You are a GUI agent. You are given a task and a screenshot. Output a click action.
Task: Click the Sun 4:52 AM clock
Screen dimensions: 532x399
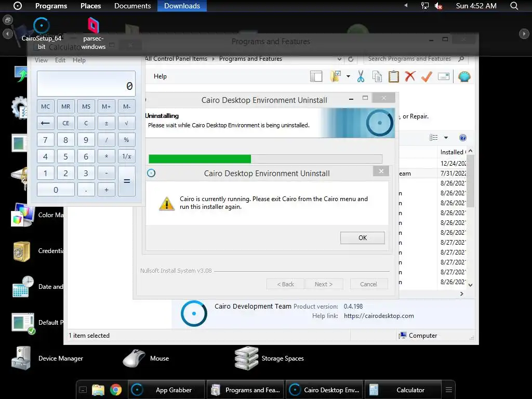(x=476, y=6)
